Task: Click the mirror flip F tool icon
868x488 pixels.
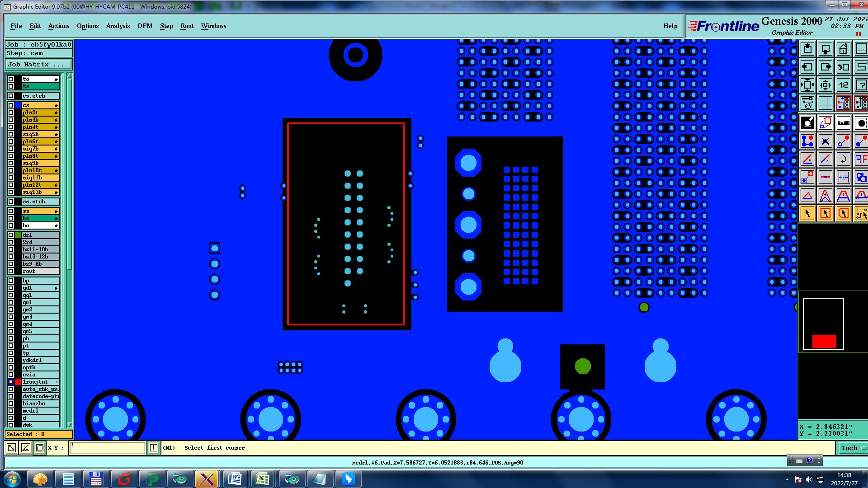Action: pos(861,159)
